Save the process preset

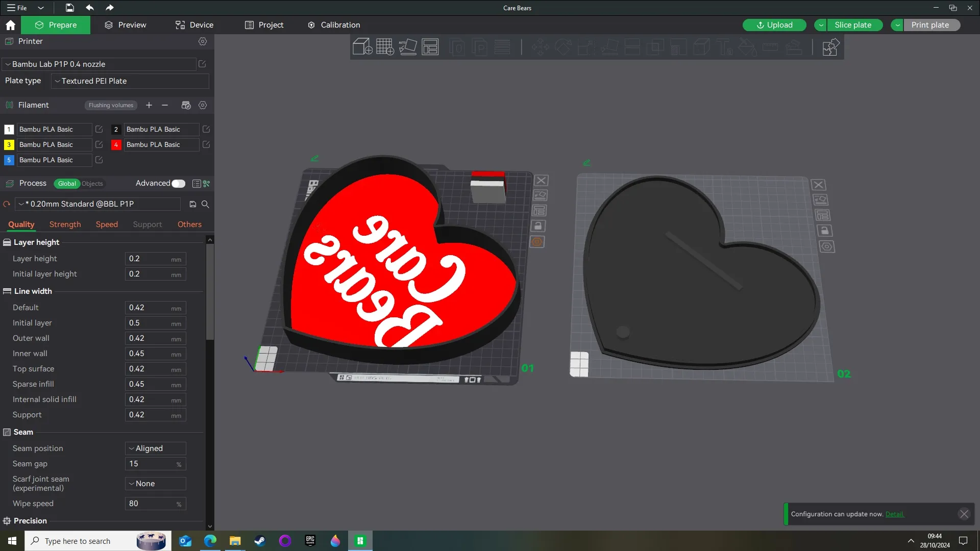click(193, 204)
